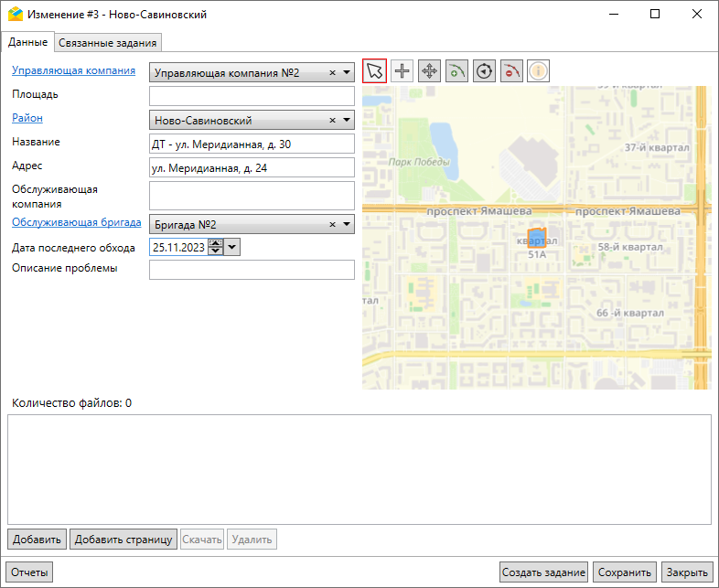Click the remove vertex tool with red minus
The width and height of the screenshot is (719, 588).
coord(511,71)
